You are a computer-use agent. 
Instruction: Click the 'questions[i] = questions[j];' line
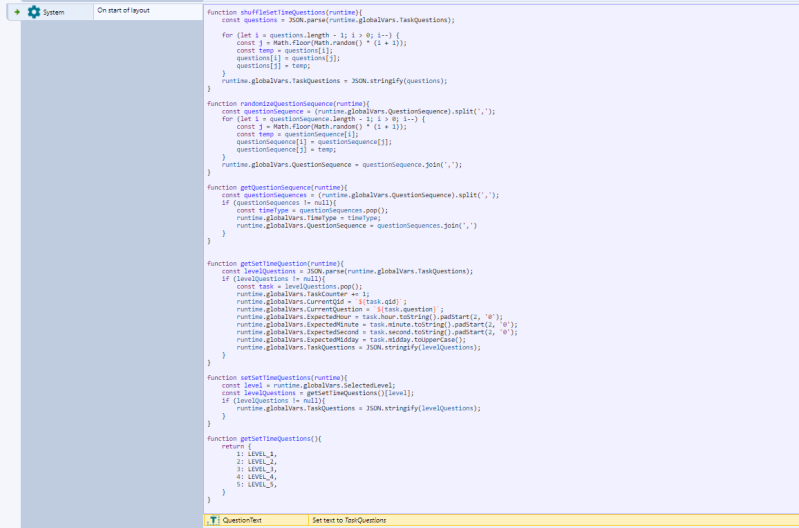pyautogui.click(x=288, y=58)
